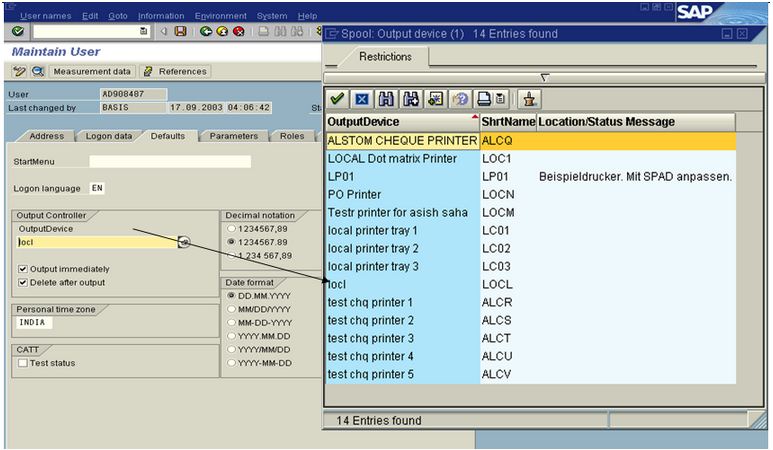773x450 pixels.
Task: Switch to the Parameters tab
Action: click(x=234, y=136)
